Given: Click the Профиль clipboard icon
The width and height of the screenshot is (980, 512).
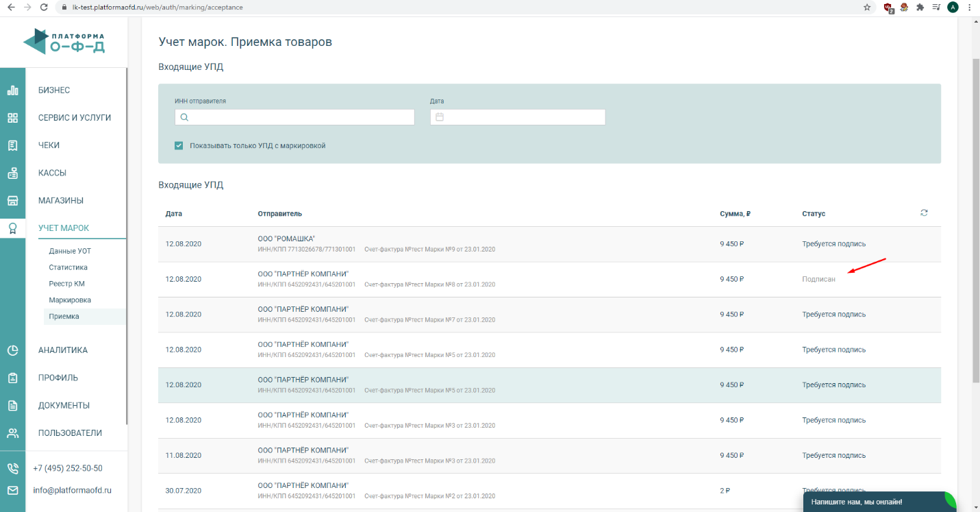Looking at the screenshot, I should pos(12,378).
